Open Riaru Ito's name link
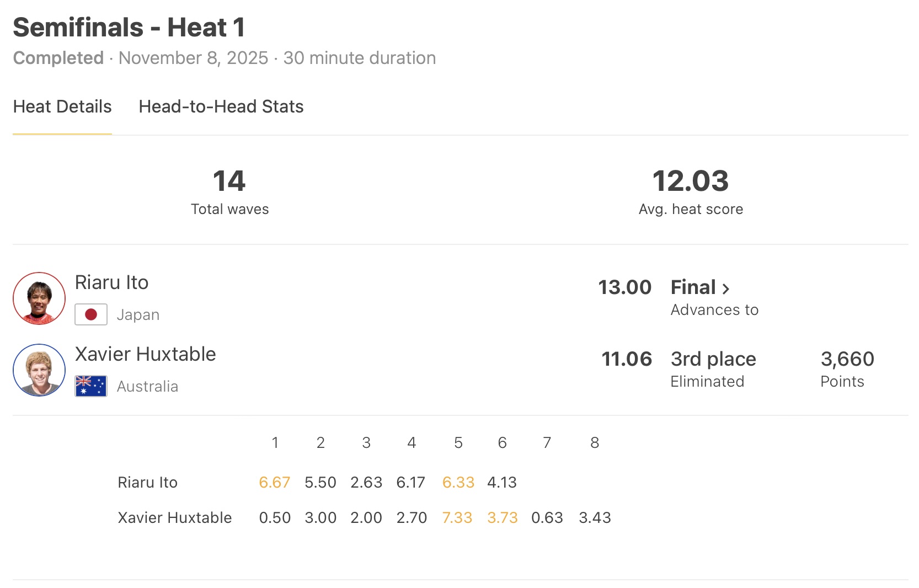 111,282
